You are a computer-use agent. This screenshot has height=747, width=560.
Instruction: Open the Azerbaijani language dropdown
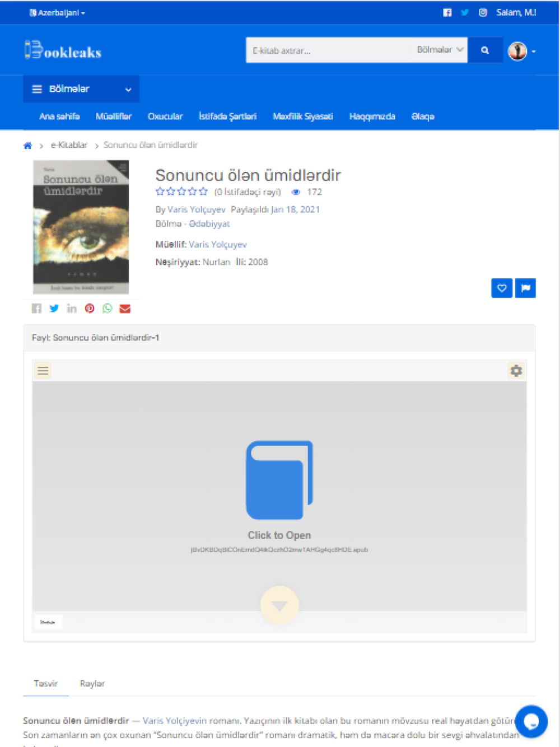[57, 12]
